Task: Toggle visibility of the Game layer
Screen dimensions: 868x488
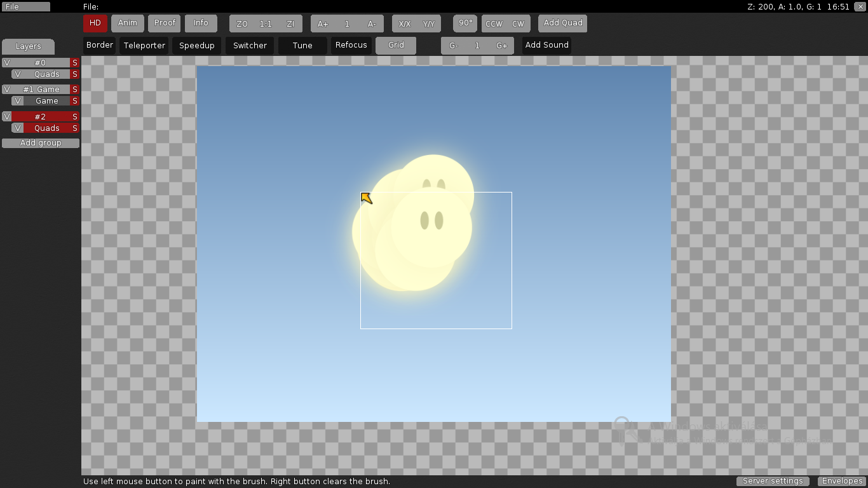Action: click(18, 101)
